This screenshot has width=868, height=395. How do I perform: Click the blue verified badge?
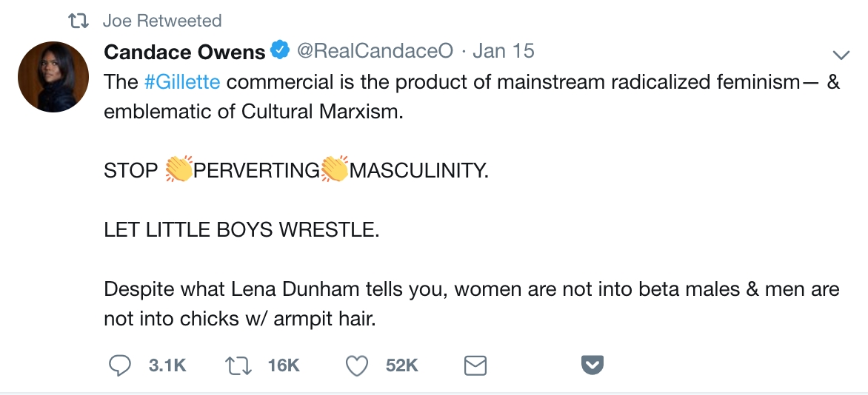pos(281,52)
